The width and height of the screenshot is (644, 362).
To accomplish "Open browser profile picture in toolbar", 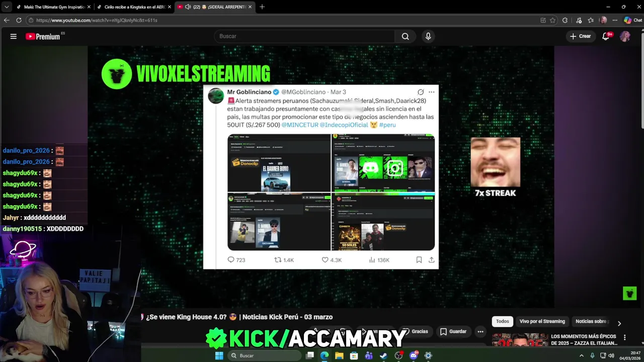I will click(x=603, y=20).
